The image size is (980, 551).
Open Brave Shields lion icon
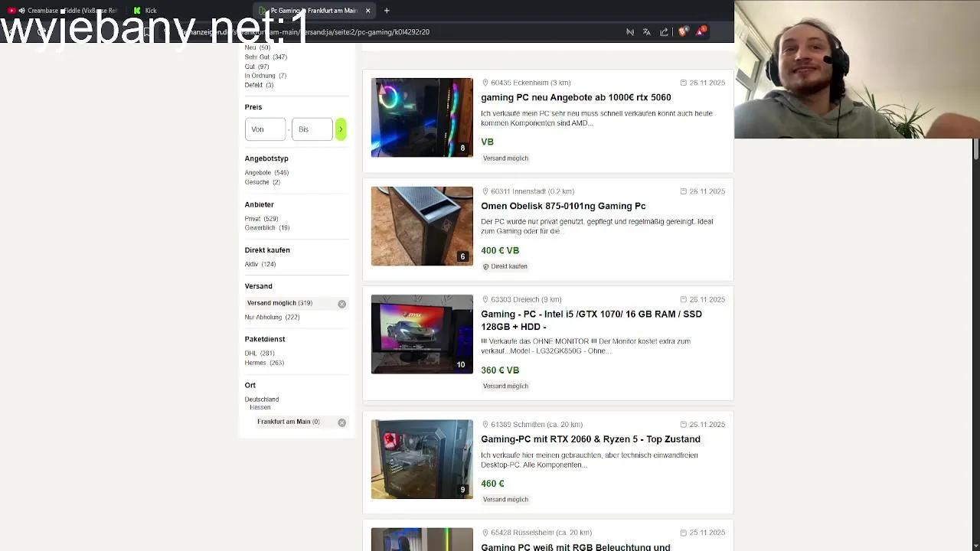pyautogui.click(x=683, y=32)
